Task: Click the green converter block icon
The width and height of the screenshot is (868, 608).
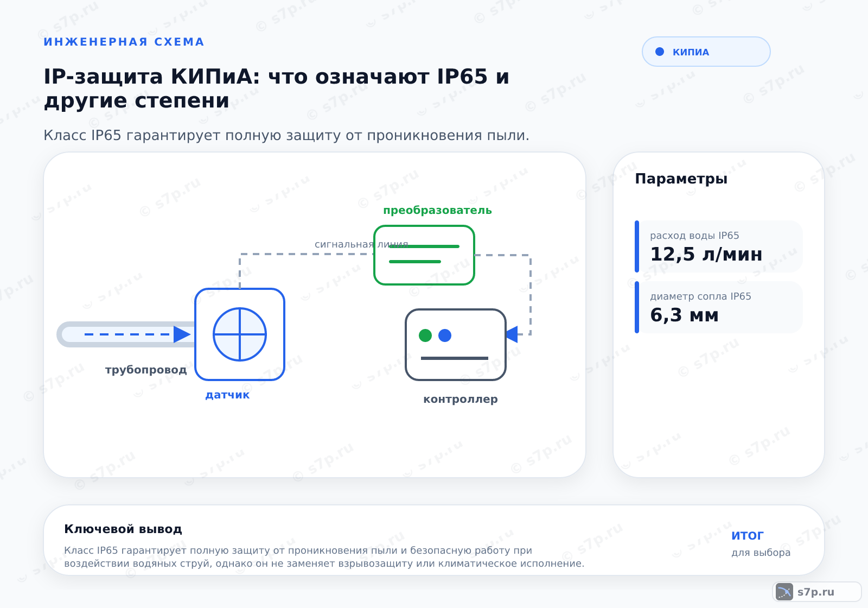Action: click(424, 255)
